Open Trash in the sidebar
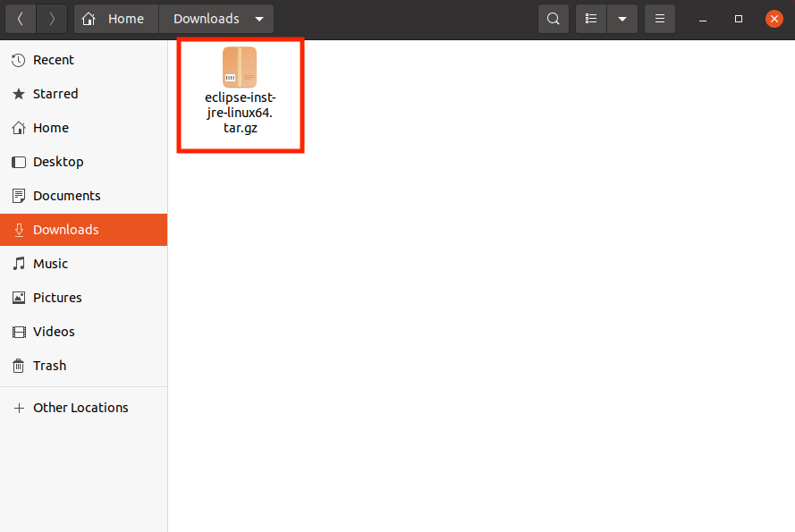795x532 pixels. (84, 366)
